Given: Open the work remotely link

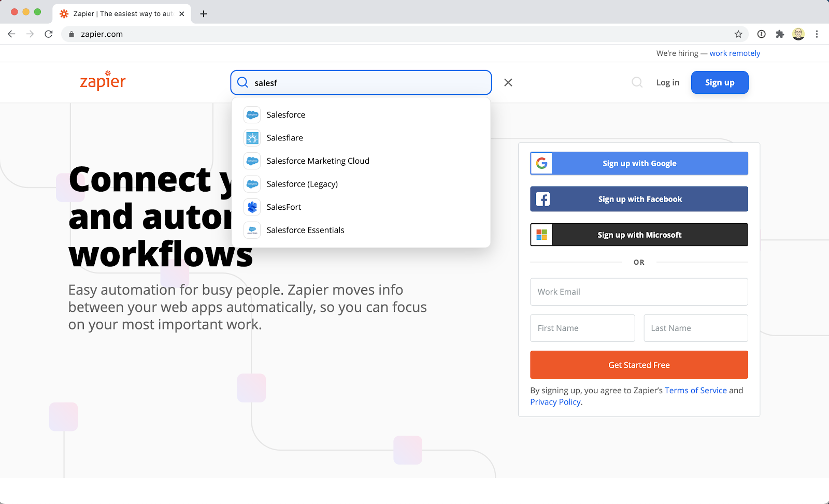Looking at the screenshot, I should (735, 53).
